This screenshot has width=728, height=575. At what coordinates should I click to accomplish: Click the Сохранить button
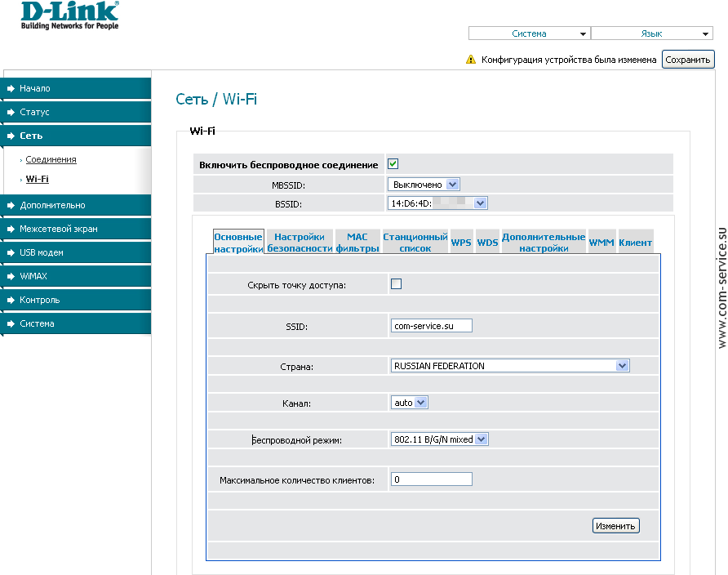pyautogui.click(x=688, y=60)
